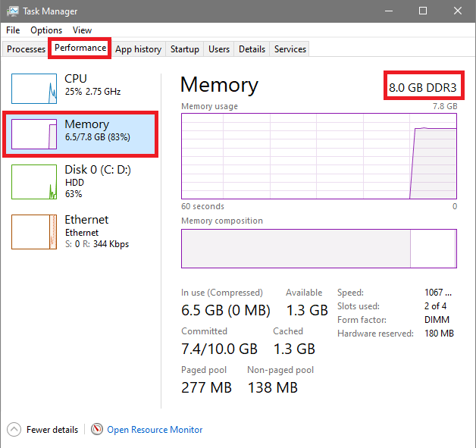Click the Memory composition bar
Screen dimensions: 476x448
tap(318, 249)
